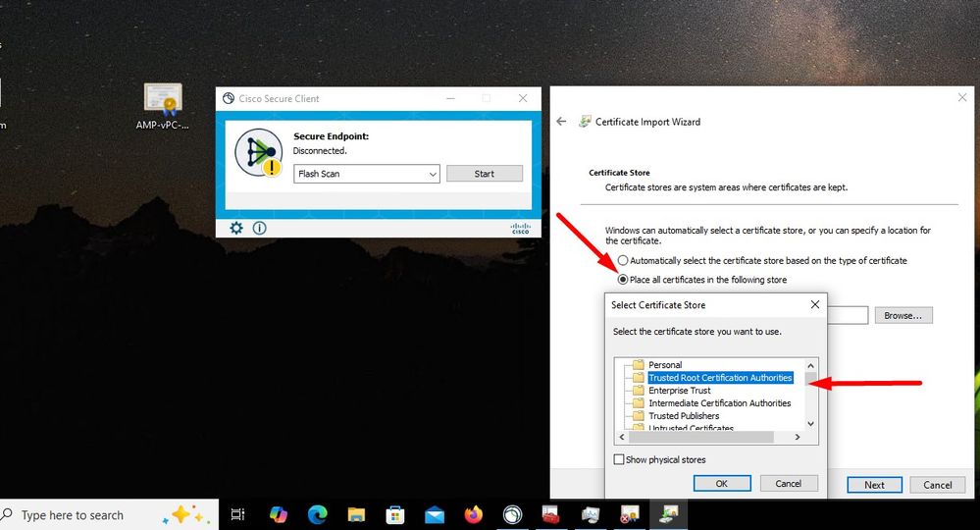The width and height of the screenshot is (980, 530).
Task: Click the Secure Endpoint status icon
Action: click(x=259, y=152)
